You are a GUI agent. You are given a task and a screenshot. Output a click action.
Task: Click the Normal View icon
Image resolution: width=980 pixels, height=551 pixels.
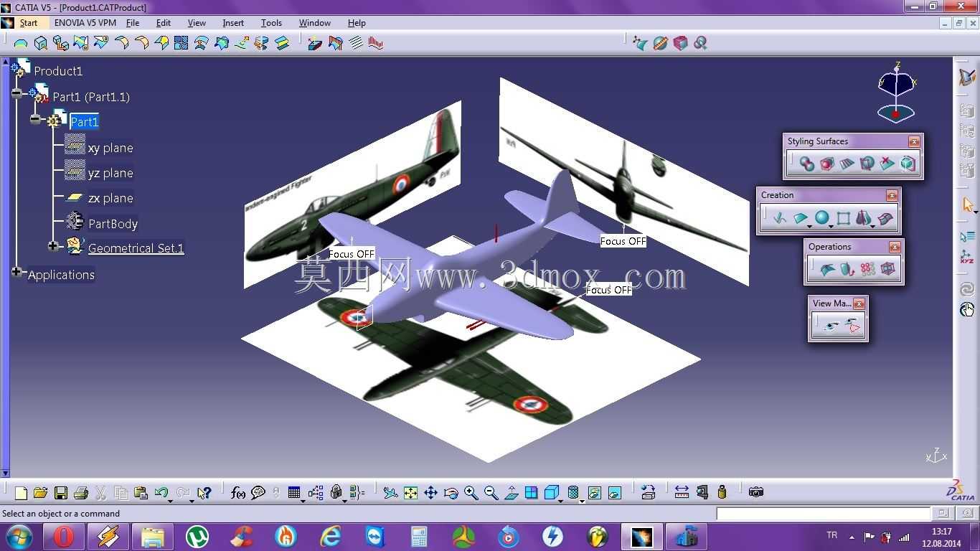click(x=511, y=492)
